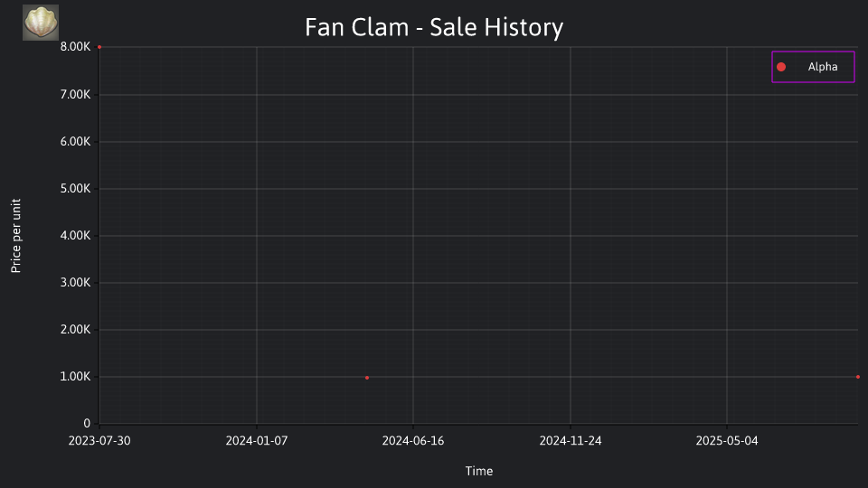Click the 2024-01-07 x-axis label

coord(256,441)
